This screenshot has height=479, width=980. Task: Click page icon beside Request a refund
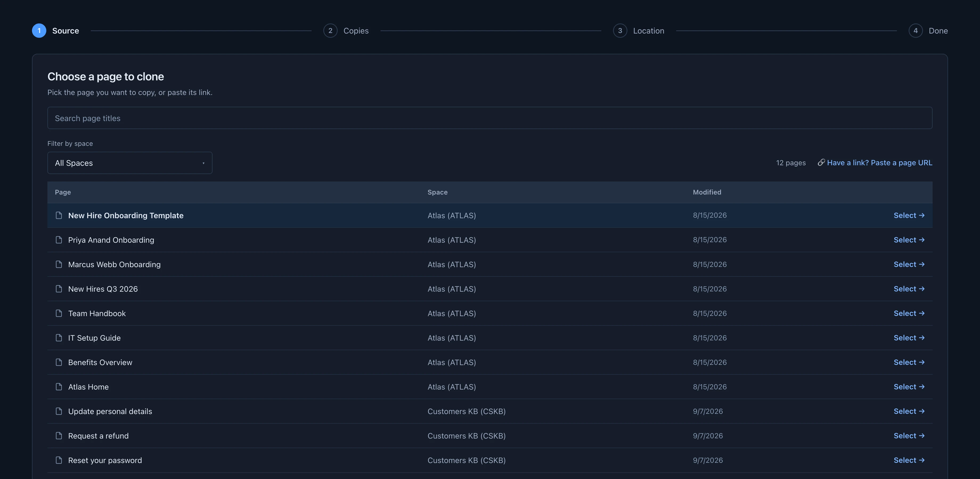[59, 436]
